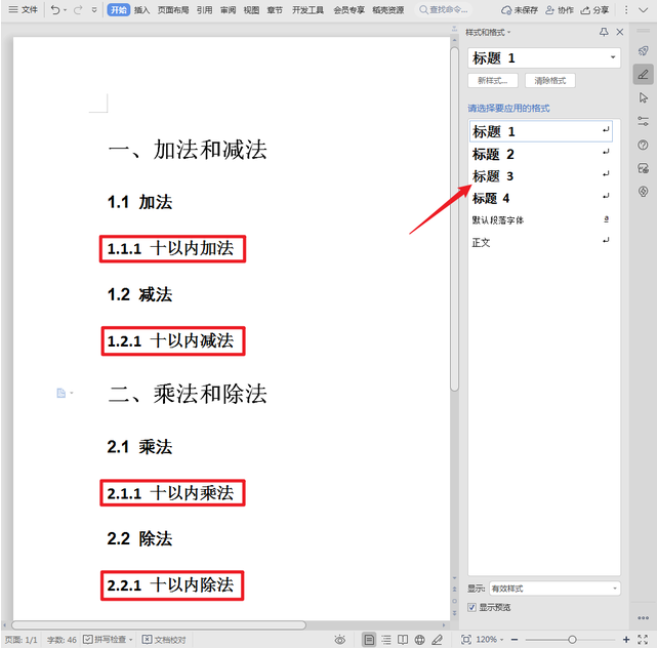
Task: Click the rocket icon in the sidebar
Action: [x=643, y=51]
